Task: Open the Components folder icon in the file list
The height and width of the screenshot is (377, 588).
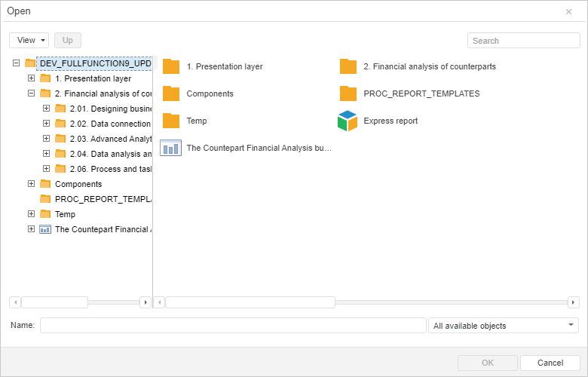Action: [x=171, y=93]
